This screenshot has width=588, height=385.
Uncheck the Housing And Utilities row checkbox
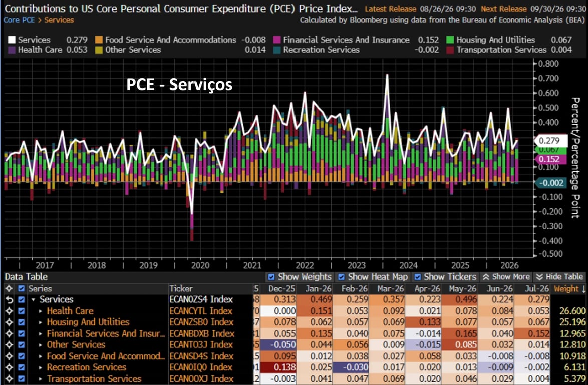pyautogui.click(x=22, y=322)
